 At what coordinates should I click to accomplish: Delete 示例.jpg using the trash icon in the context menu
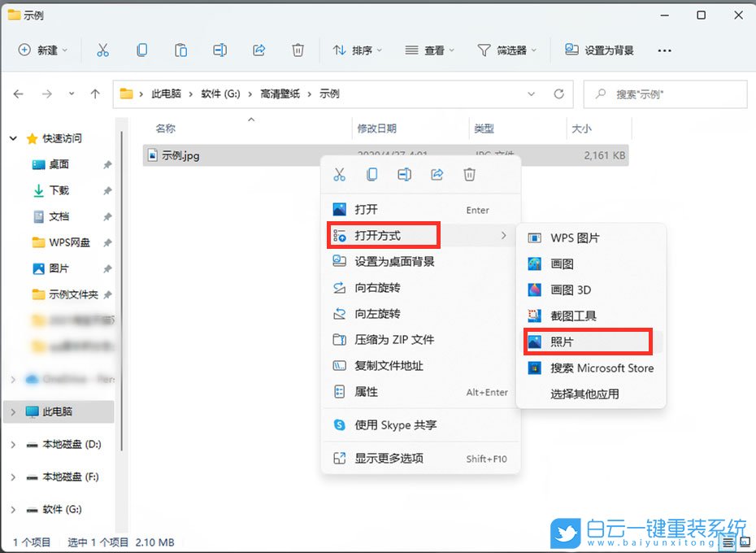click(469, 174)
